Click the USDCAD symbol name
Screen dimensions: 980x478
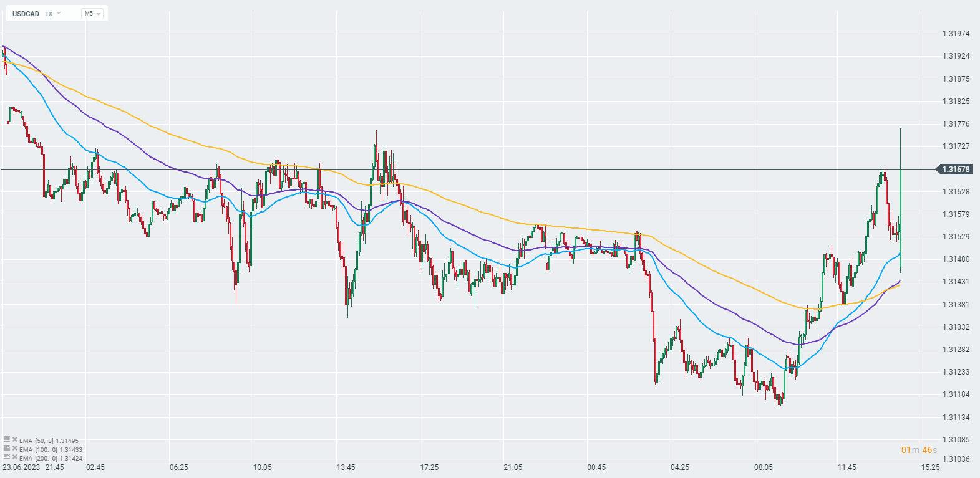pos(26,14)
